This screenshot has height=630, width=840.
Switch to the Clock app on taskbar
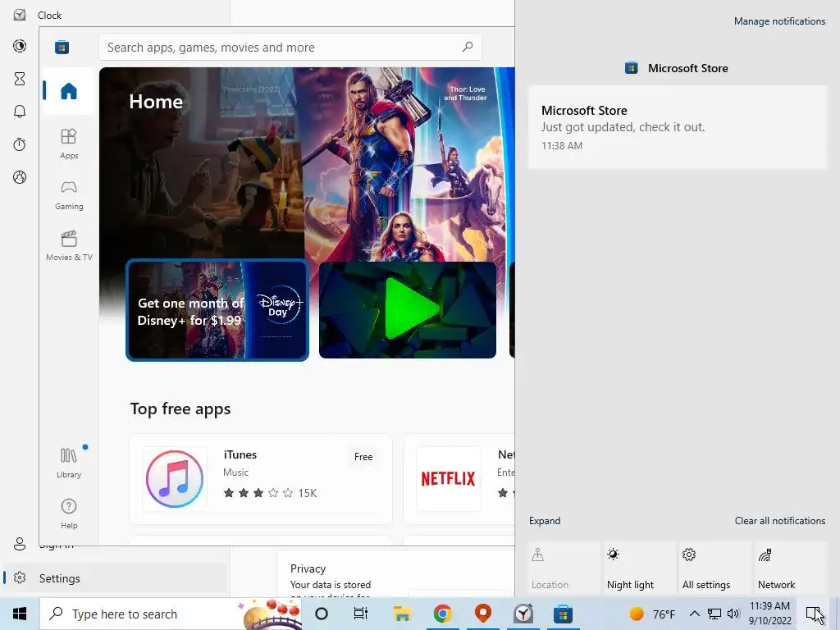(523, 614)
